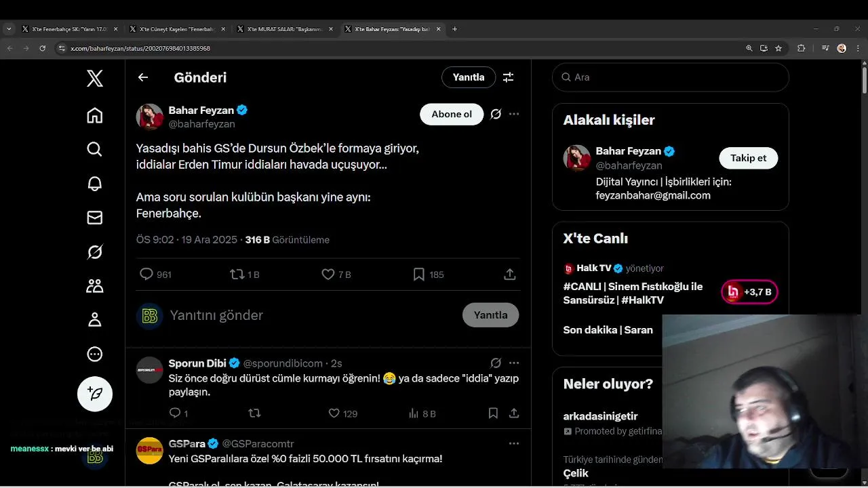Viewport: 868px width, 488px height.
Task: Open Bahar Feyzan profile name link in post
Action: coord(201,110)
